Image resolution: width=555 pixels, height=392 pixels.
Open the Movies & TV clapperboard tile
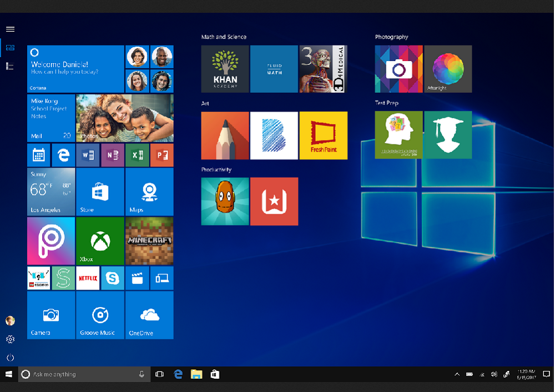point(137,278)
